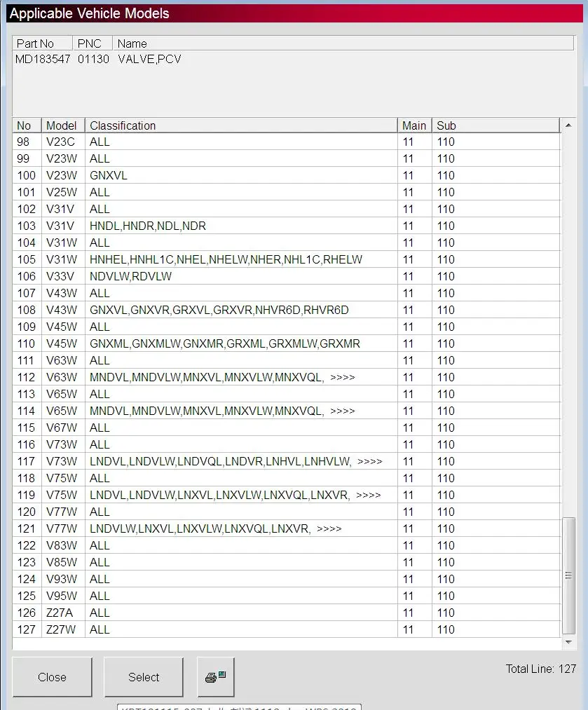Click the Applicable Vehicle Models title bar
Image resolution: width=588 pixels, height=710 pixels.
point(294,13)
